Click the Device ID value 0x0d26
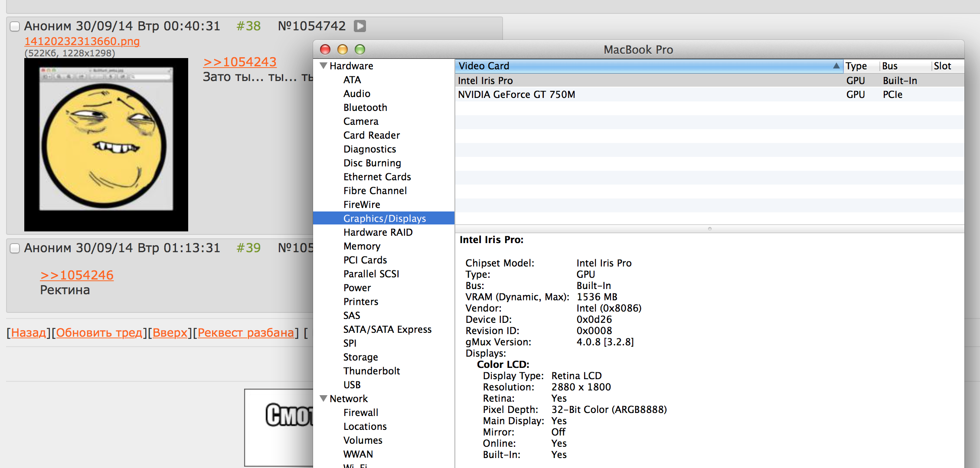 tap(594, 319)
